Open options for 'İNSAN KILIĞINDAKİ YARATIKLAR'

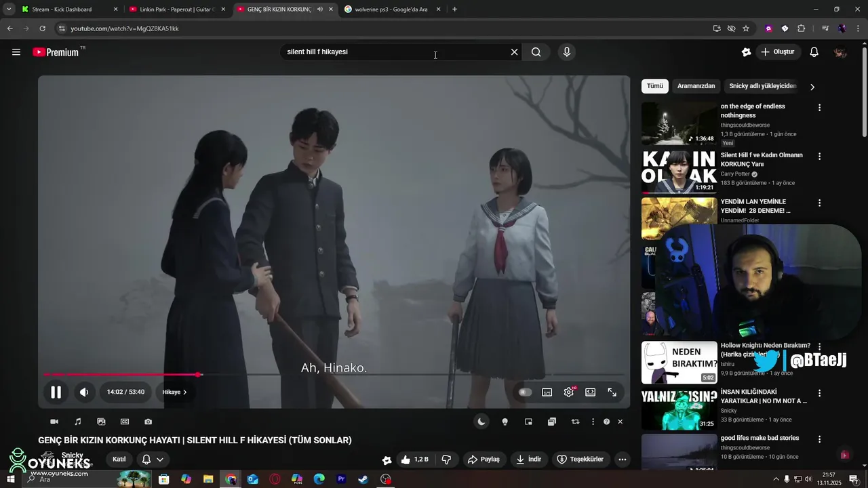pos(819,393)
